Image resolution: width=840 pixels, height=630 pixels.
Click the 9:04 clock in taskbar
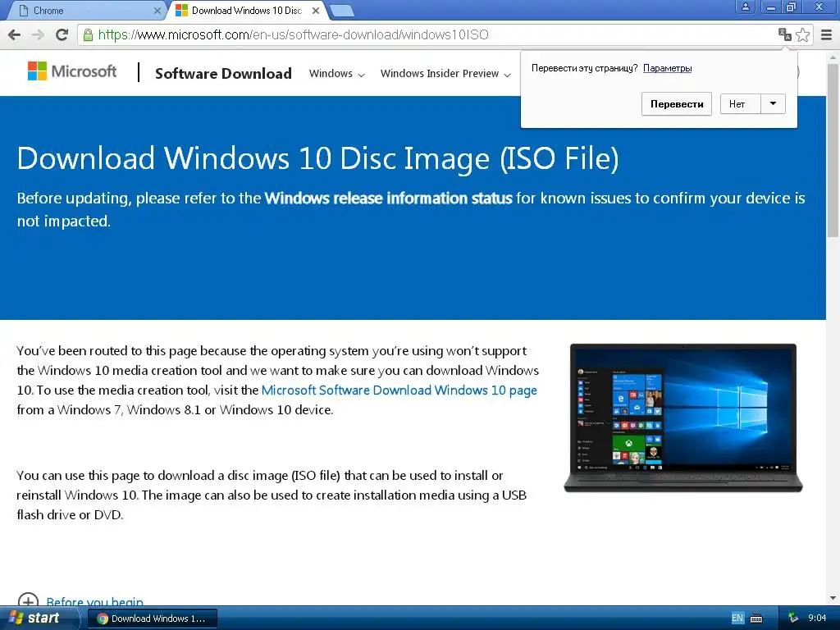(817, 619)
